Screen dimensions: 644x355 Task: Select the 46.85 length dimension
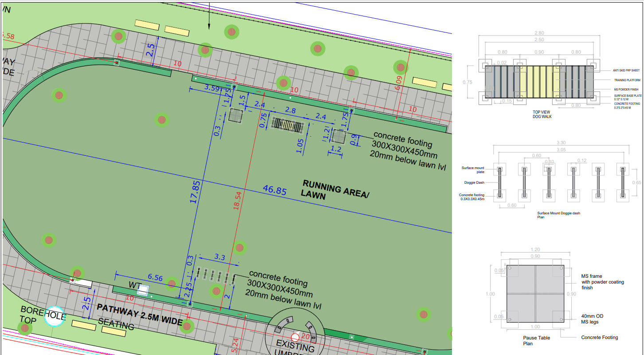275,190
